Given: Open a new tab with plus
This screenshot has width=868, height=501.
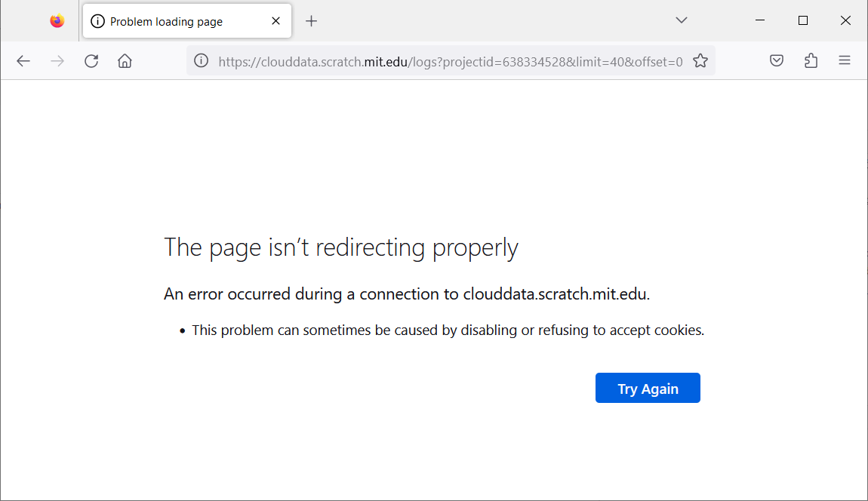Looking at the screenshot, I should tap(312, 21).
